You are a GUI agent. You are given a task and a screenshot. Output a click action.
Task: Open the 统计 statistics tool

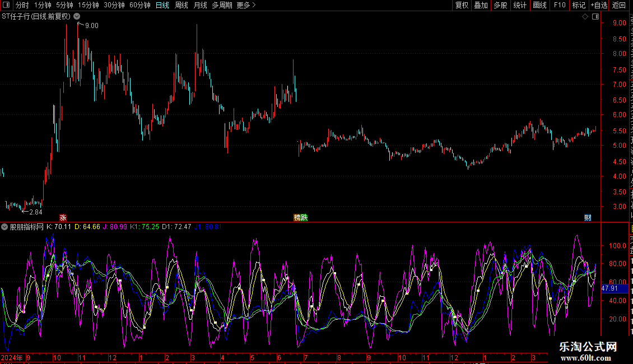pos(520,5)
